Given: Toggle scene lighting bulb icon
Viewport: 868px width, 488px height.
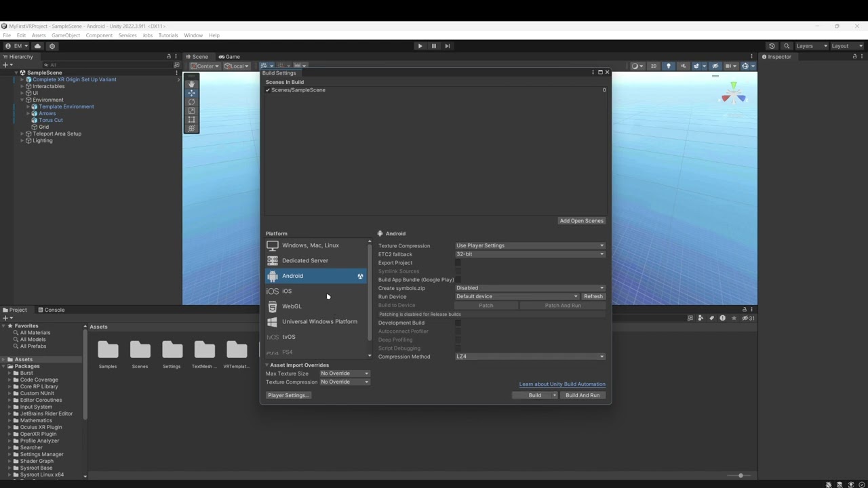Looking at the screenshot, I should [x=669, y=66].
